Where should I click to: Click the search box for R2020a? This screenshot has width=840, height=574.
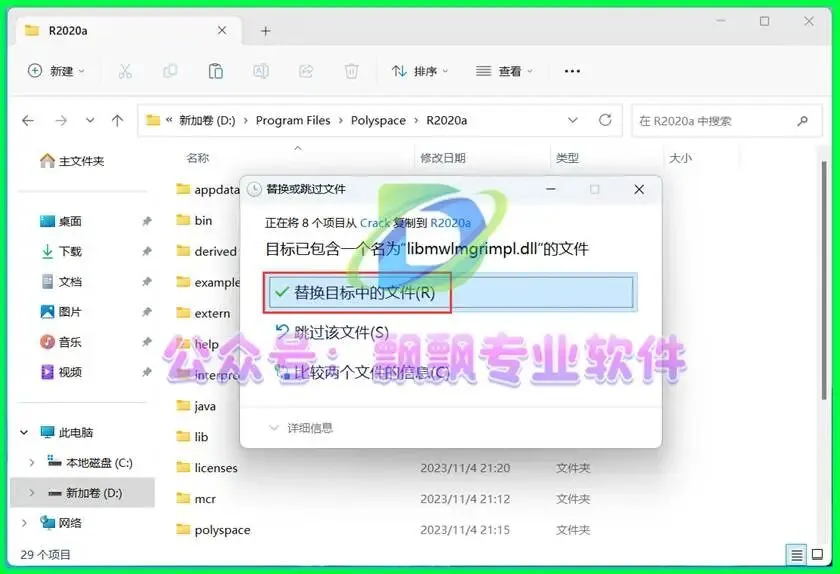(x=726, y=121)
